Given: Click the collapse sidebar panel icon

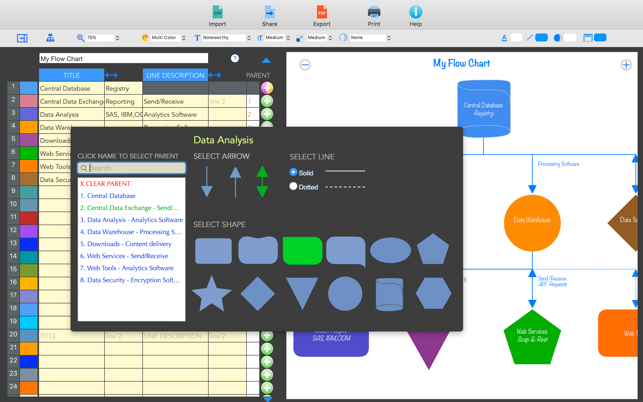Looking at the screenshot, I should pos(22,38).
